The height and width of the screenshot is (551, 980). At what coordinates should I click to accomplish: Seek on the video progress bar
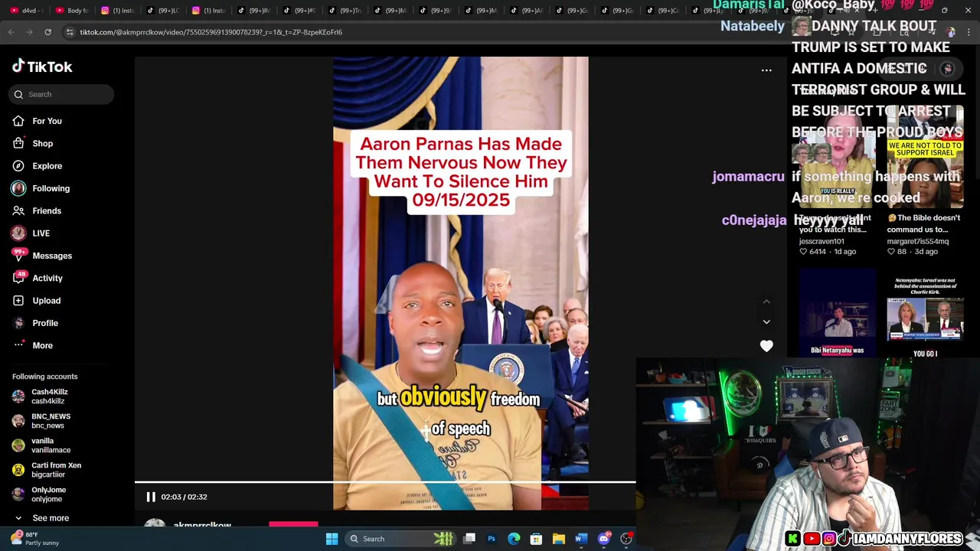(x=385, y=482)
